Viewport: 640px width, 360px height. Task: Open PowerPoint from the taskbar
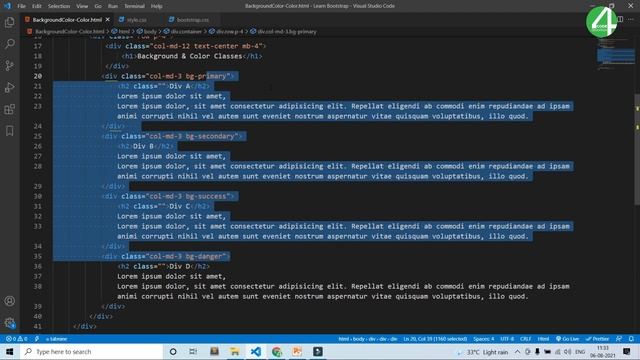(x=297, y=351)
